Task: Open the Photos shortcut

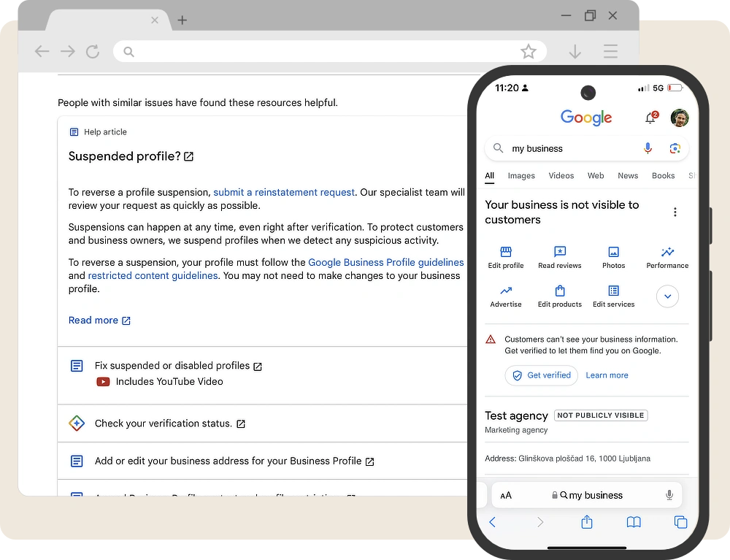Action: coord(614,258)
